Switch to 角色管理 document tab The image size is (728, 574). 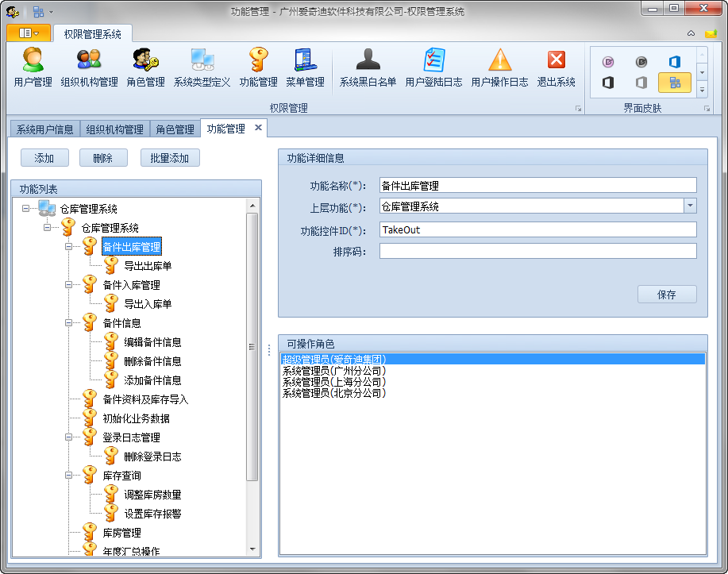tap(175, 129)
